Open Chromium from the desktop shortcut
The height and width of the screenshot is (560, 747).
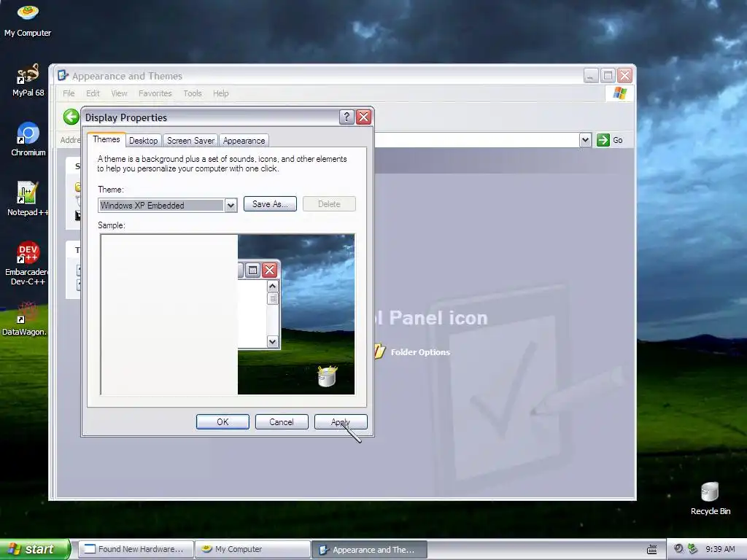tap(28, 139)
